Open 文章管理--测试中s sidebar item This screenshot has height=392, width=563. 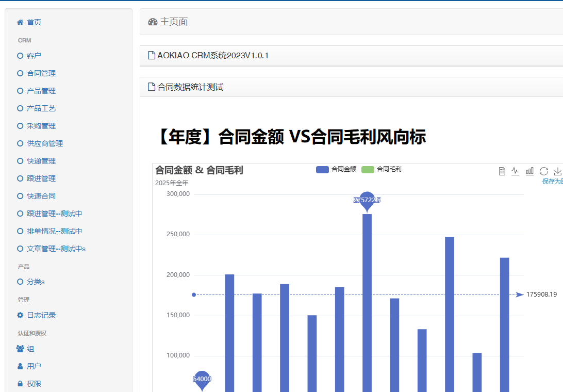point(52,249)
